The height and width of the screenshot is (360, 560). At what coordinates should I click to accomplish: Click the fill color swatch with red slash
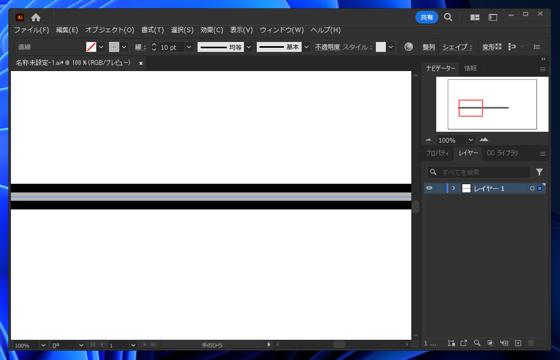point(91,47)
